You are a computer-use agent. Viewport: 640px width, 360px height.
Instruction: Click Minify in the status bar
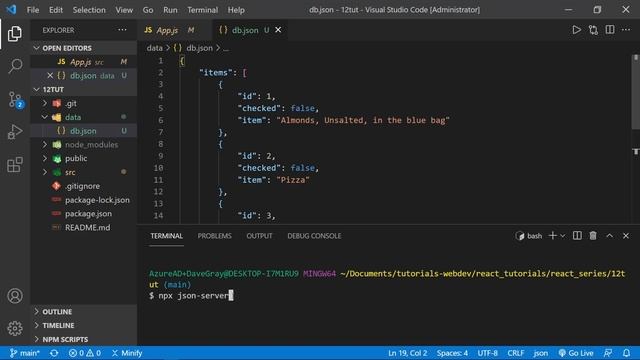[127, 353]
